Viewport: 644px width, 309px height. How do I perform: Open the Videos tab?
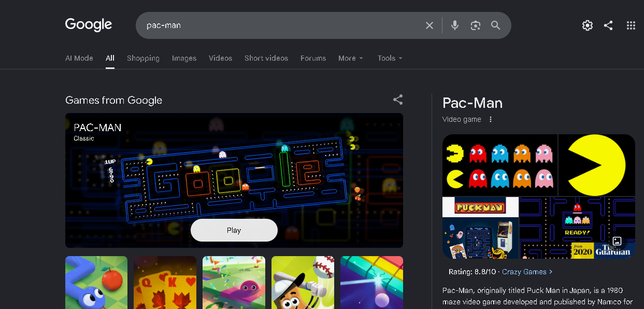(x=220, y=58)
